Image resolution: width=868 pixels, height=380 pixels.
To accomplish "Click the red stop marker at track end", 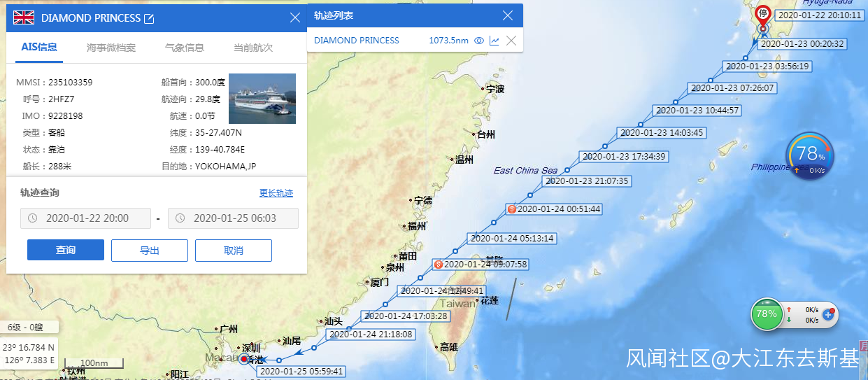I will point(763,14).
